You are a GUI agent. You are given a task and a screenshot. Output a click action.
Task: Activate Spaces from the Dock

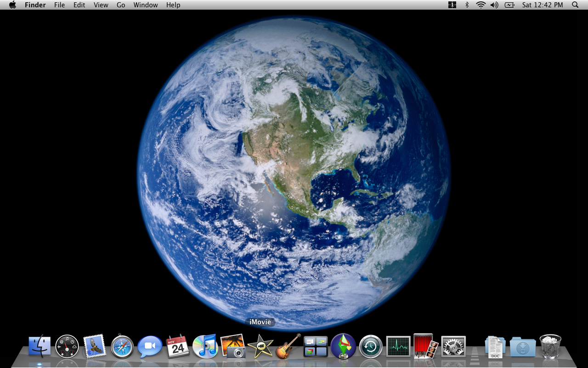[316, 347]
